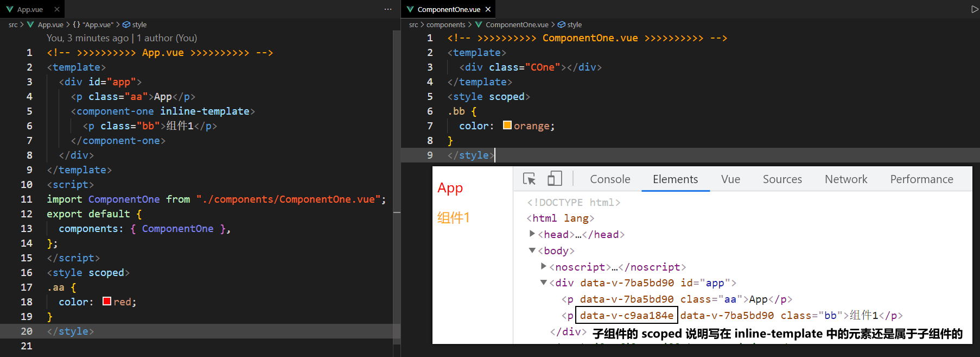This screenshot has width=980, height=357.
Task: Click the Vue icon on the ComponentOne.vue tab
Action: click(x=410, y=9)
